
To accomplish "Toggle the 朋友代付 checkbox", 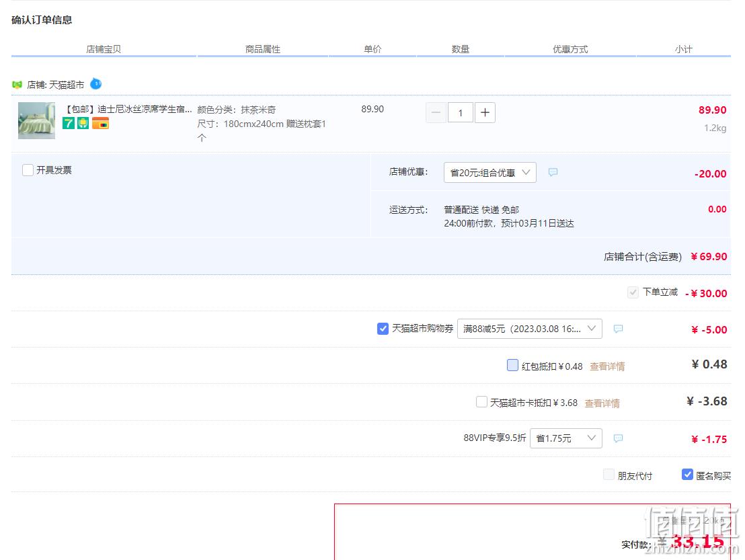I will point(609,475).
